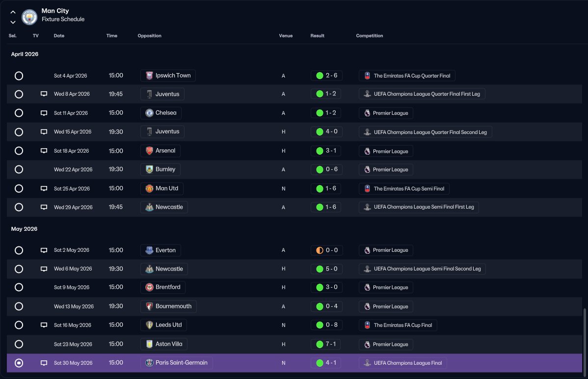
Task: Click TV icon on Paris Saint-Germain row
Action: (44, 363)
